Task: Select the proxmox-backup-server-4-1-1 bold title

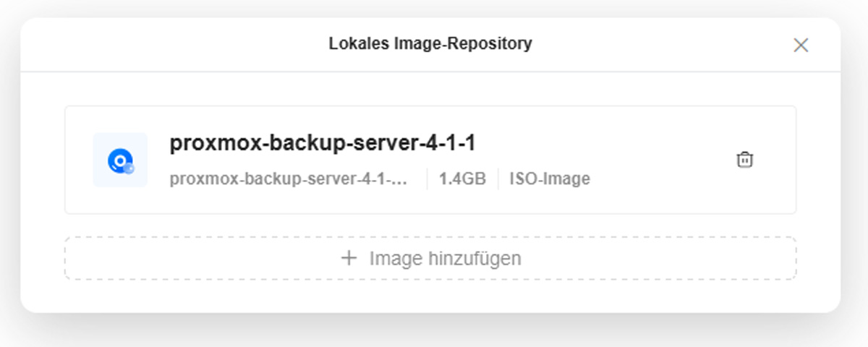Action: (322, 144)
